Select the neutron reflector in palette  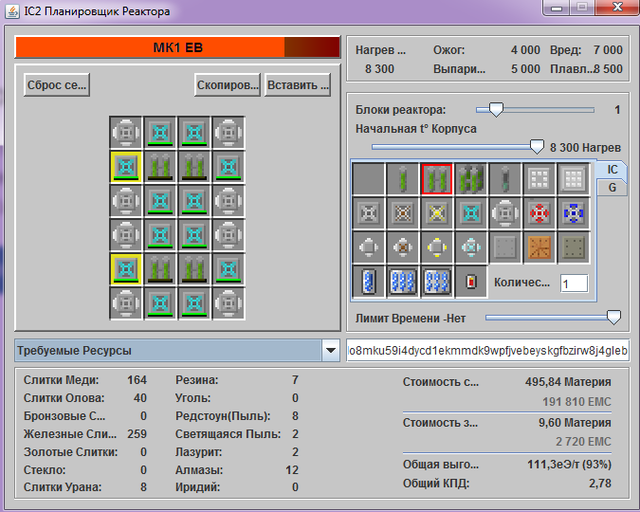click(x=539, y=178)
